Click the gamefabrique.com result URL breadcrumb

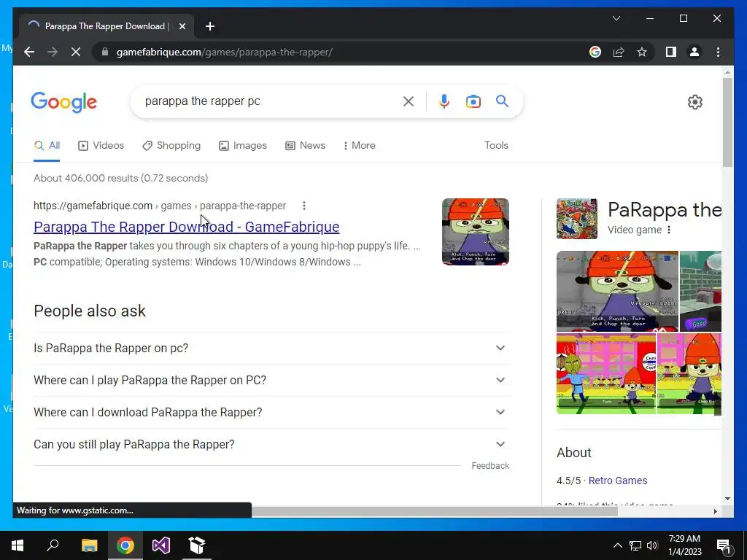[x=160, y=206]
